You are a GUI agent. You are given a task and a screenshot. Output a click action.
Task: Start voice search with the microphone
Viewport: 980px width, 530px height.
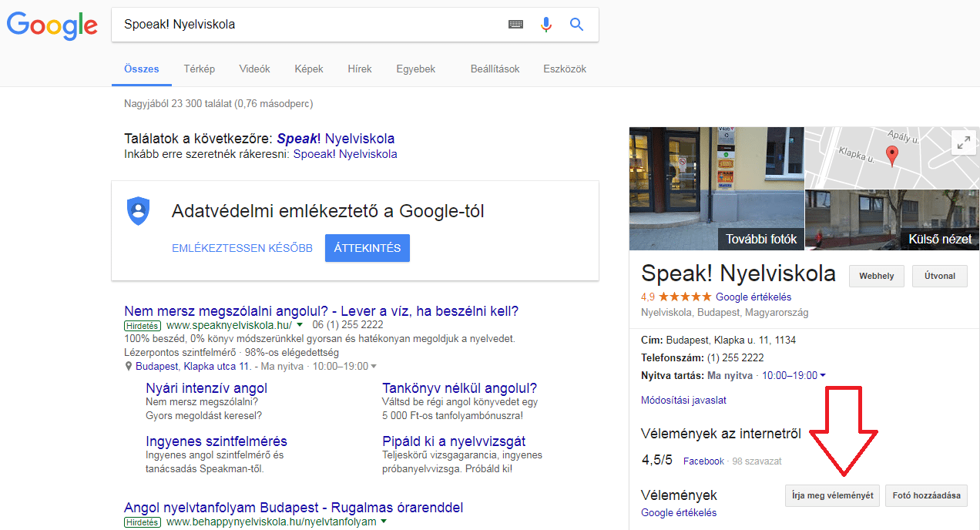[546, 25]
